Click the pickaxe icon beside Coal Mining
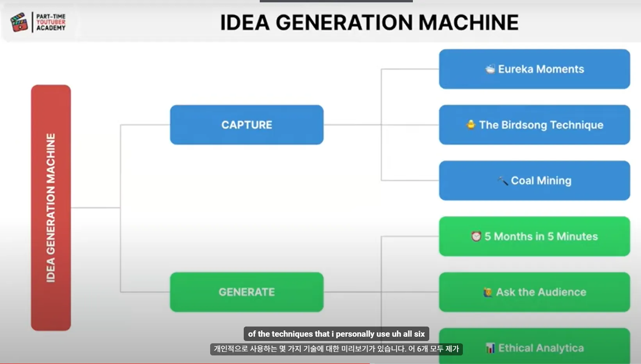The height and width of the screenshot is (364, 641). tap(502, 180)
